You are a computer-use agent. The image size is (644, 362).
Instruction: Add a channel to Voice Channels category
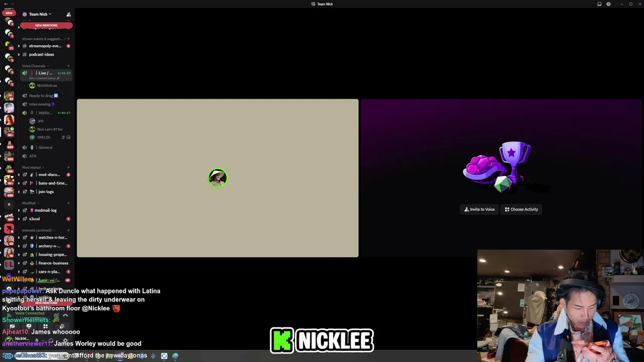point(68,66)
